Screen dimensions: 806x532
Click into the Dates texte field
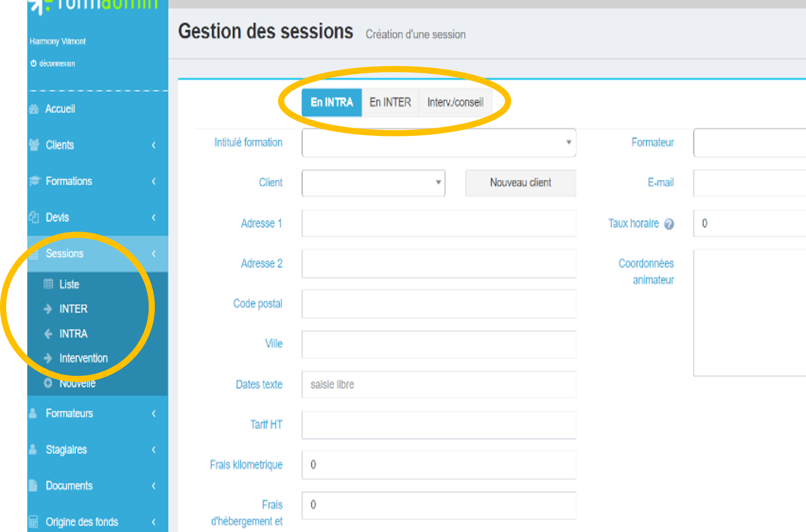pyautogui.click(x=439, y=385)
